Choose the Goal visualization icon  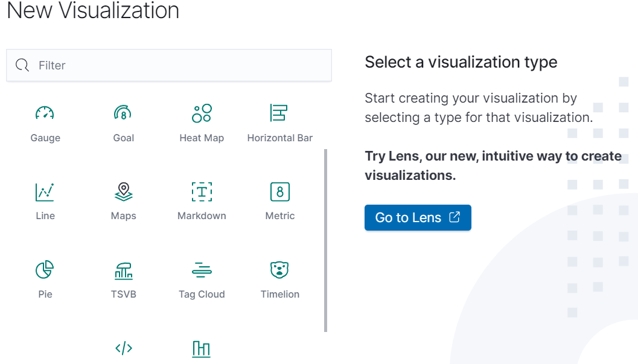click(123, 113)
